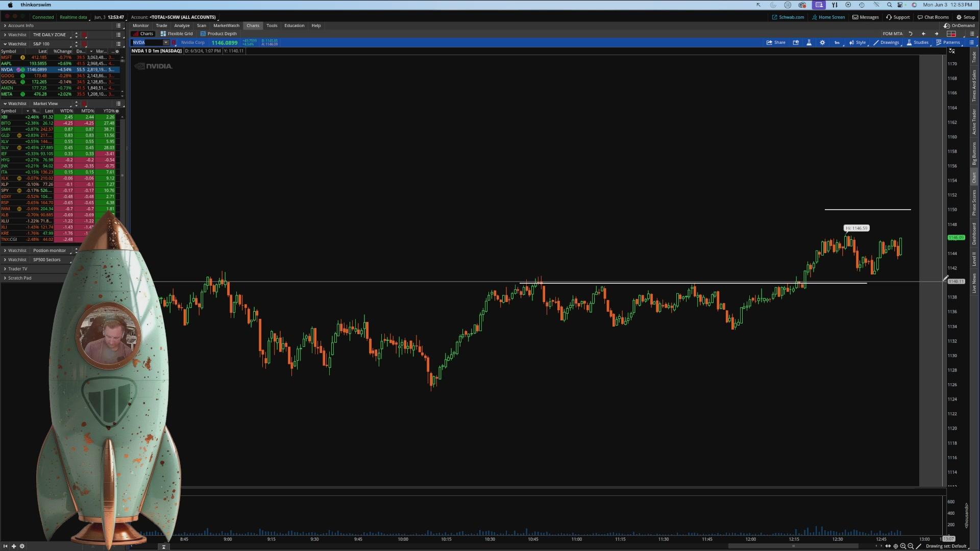Click the chart zoom out magnifier
980x551 pixels.
tap(911, 546)
